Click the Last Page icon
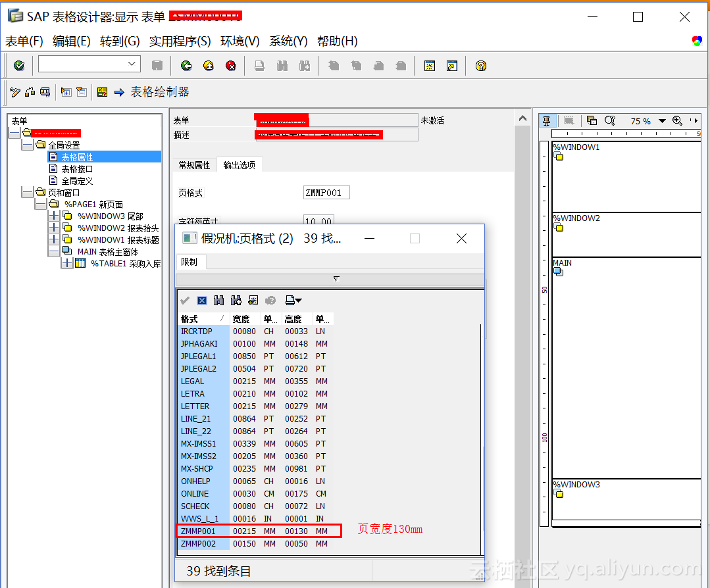 (x=401, y=66)
